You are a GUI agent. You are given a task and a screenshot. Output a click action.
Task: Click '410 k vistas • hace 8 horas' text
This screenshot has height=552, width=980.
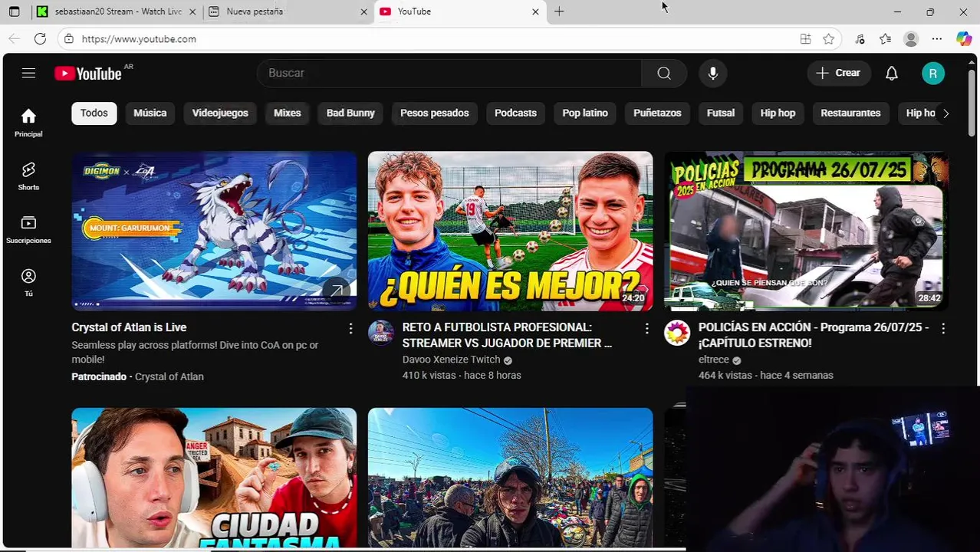[x=462, y=375]
